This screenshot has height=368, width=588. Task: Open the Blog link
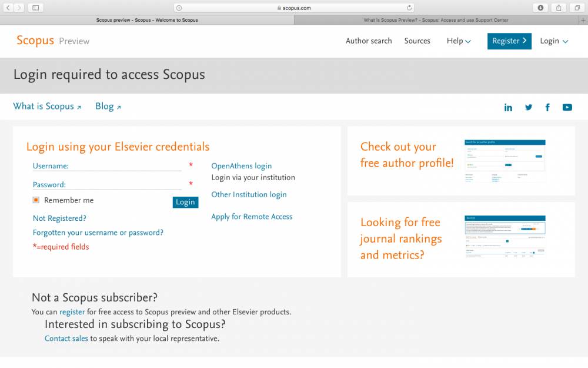[x=108, y=106]
